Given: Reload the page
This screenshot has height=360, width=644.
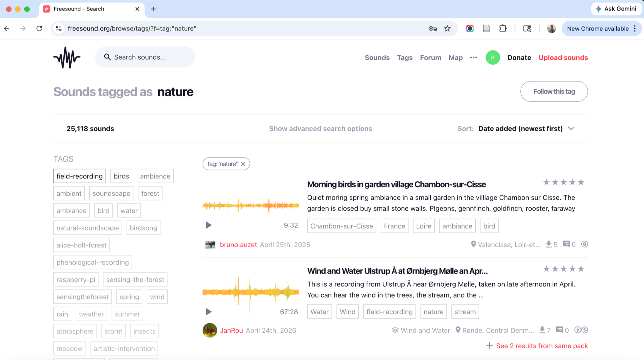Looking at the screenshot, I should (39, 28).
